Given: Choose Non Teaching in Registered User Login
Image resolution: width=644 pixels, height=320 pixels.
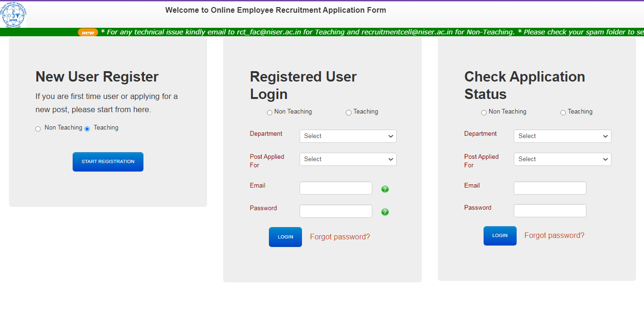Looking at the screenshot, I should (x=270, y=113).
